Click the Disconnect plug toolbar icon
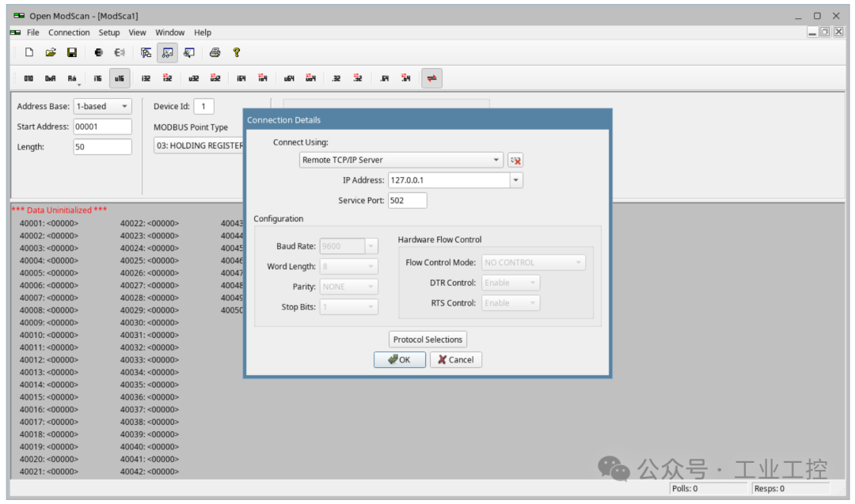This screenshot has width=855, height=504. click(x=120, y=52)
